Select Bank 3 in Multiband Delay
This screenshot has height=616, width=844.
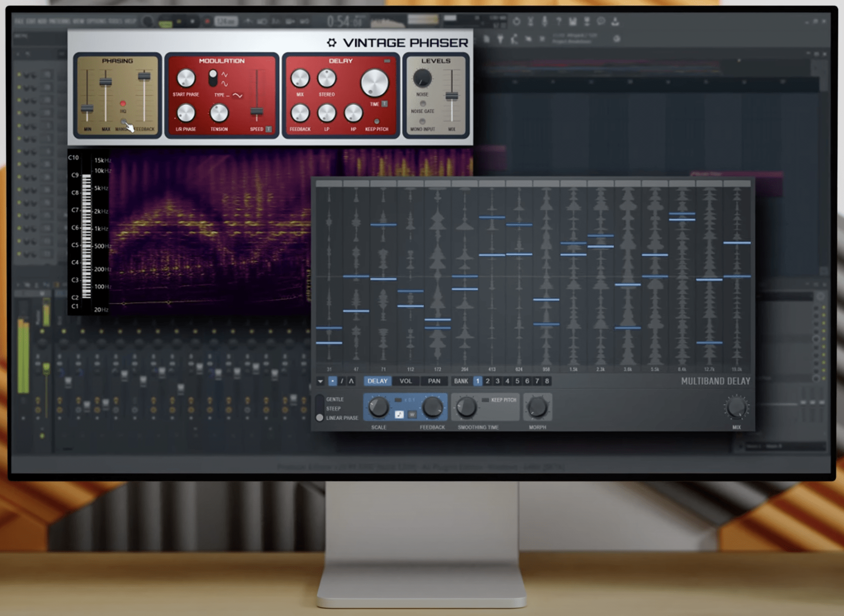point(497,381)
